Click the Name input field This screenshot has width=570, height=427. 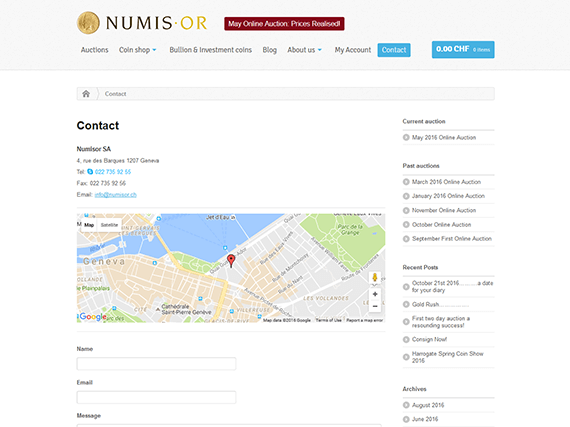156,364
